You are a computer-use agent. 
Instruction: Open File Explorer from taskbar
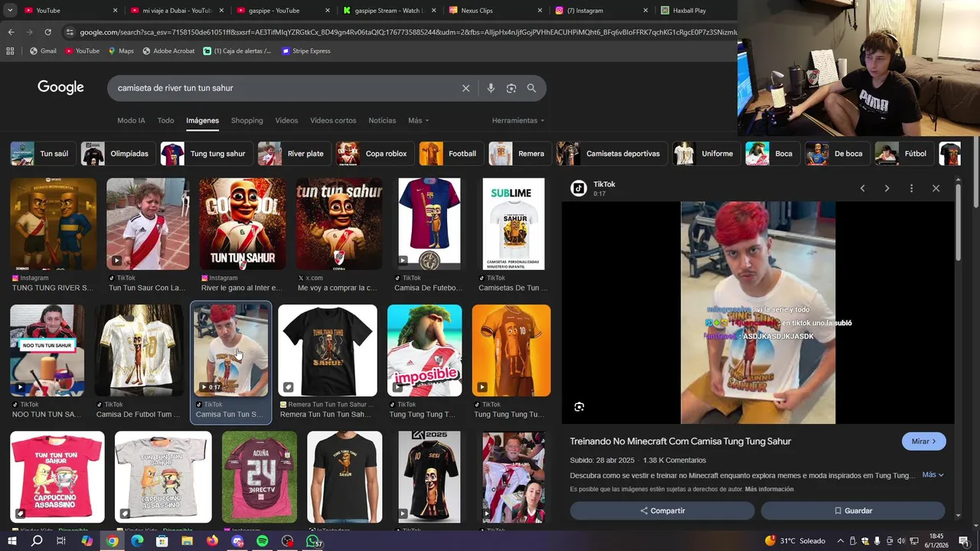187,541
